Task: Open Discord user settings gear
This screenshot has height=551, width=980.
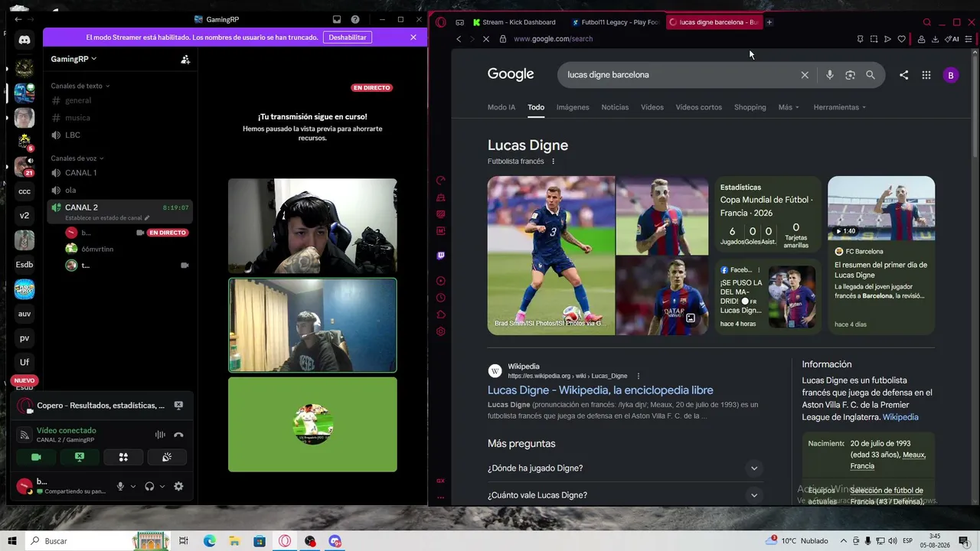Action: (x=178, y=486)
